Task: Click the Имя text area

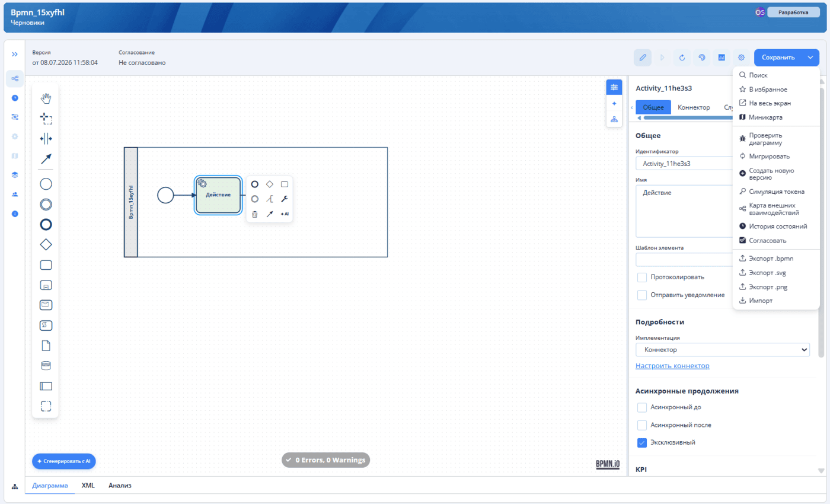Action: 684,211
